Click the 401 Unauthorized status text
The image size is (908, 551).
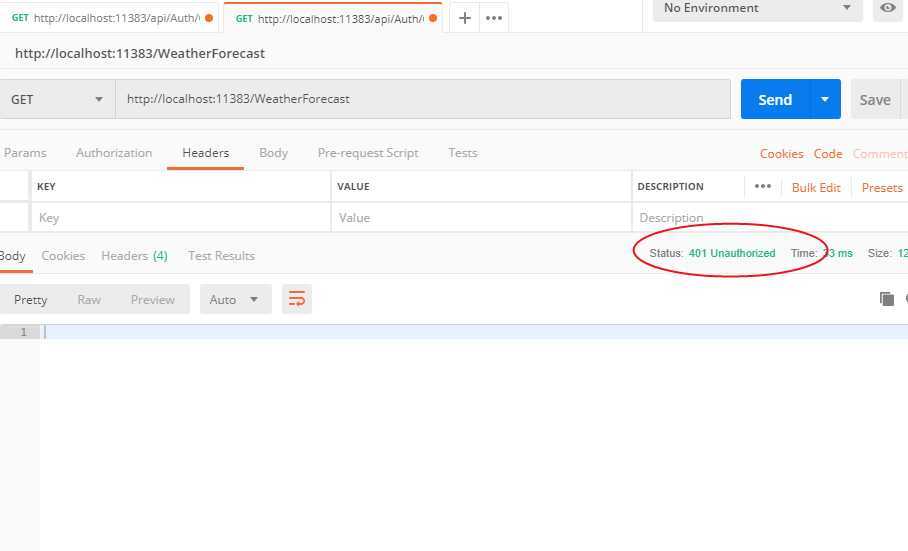click(x=732, y=253)
